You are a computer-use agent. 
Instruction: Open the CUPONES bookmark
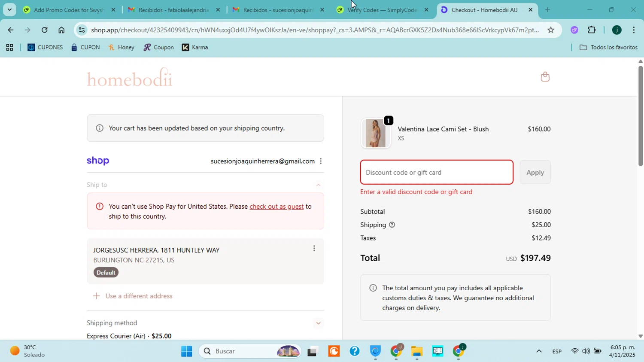tap(45, 48)
